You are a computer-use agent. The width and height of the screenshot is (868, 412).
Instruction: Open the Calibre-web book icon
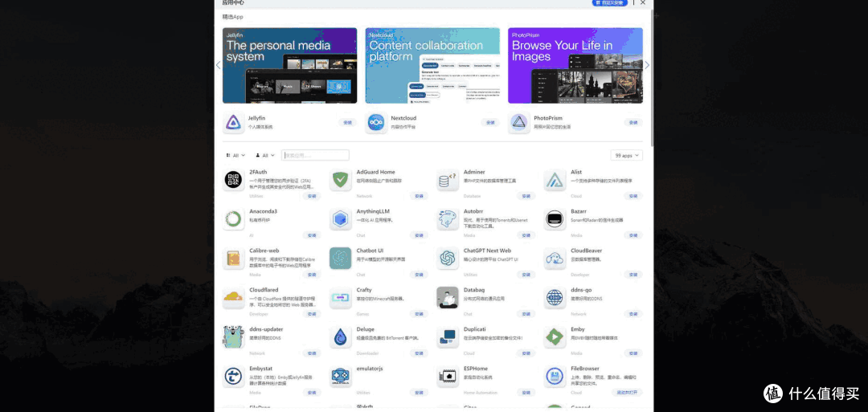[x=234, y=259]
